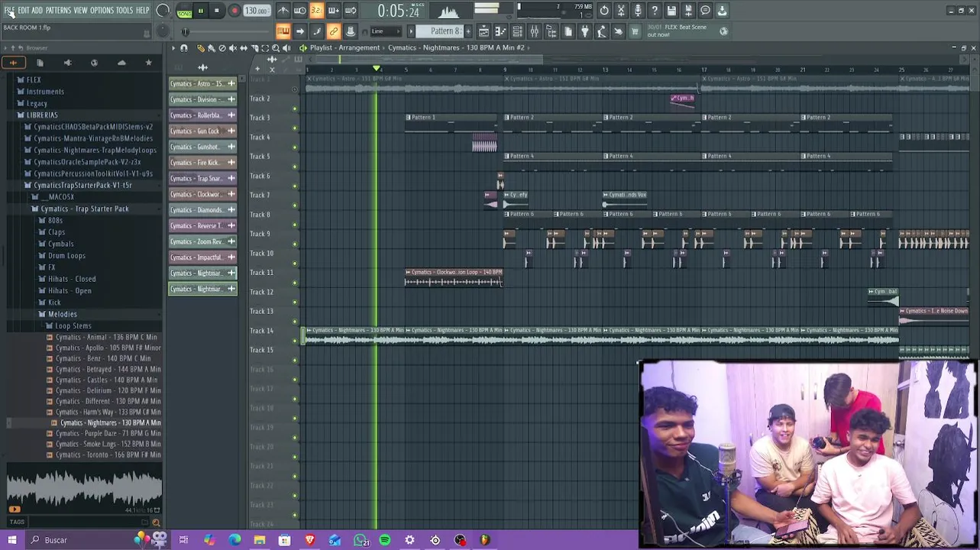Open the EDIT menu
This screenshot has height=550, width=980.
tap(24, 10)
